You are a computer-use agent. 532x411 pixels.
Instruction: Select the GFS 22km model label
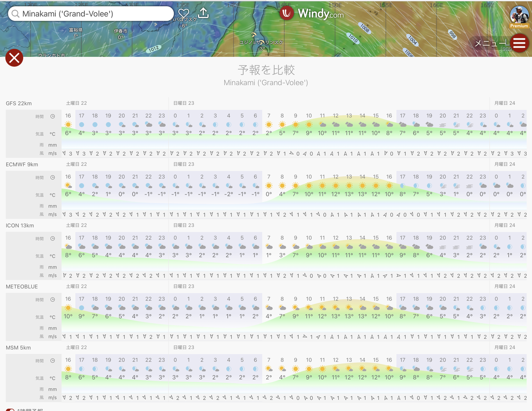pyautogui.click(x=19, y=103)
